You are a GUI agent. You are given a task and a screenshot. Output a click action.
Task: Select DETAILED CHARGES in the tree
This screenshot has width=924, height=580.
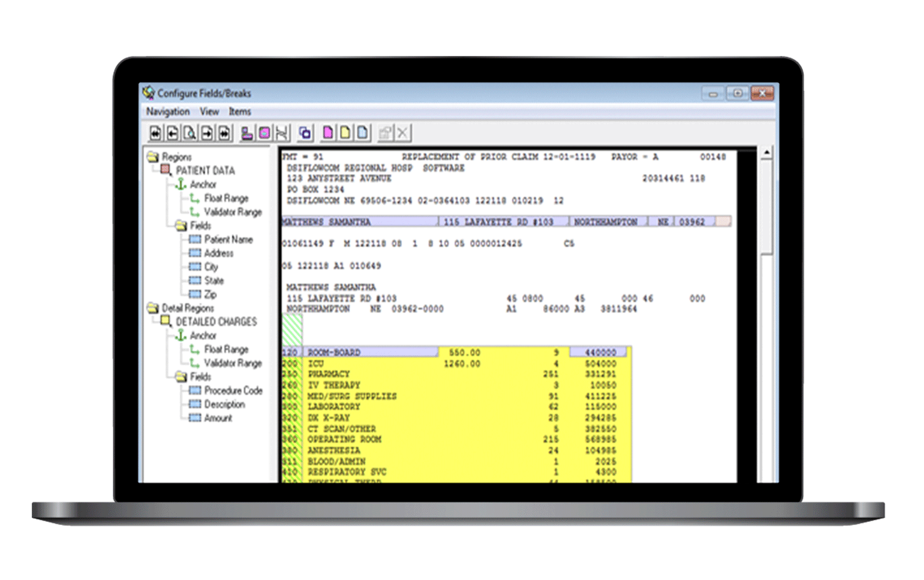pyautogui.click(x=216, y=322)
